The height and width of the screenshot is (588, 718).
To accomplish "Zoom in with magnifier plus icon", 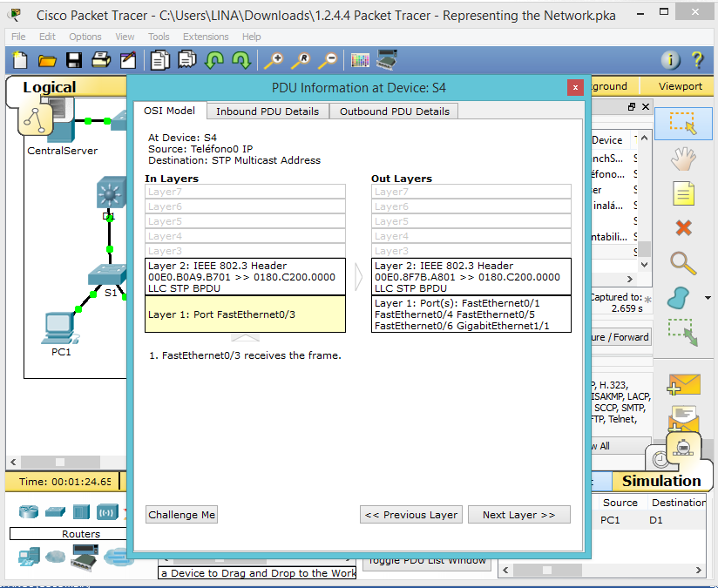I will click(274, 60).
